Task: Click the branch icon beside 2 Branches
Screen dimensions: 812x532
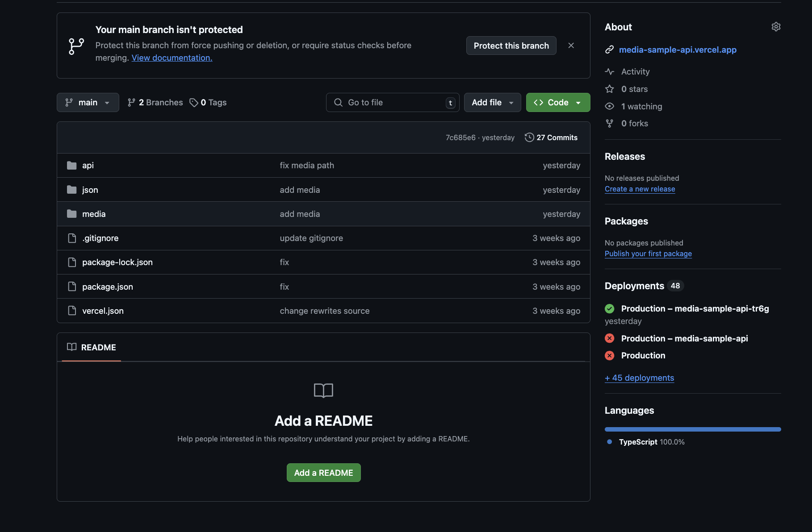Action: [131, 103]
